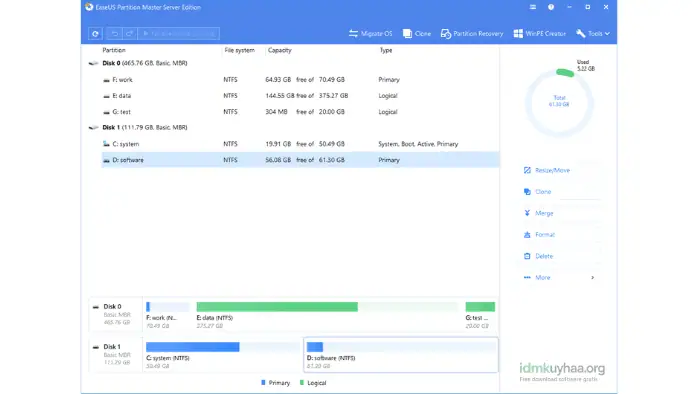
Task: Execute pending operations button
Action: (x=179, y=33)
